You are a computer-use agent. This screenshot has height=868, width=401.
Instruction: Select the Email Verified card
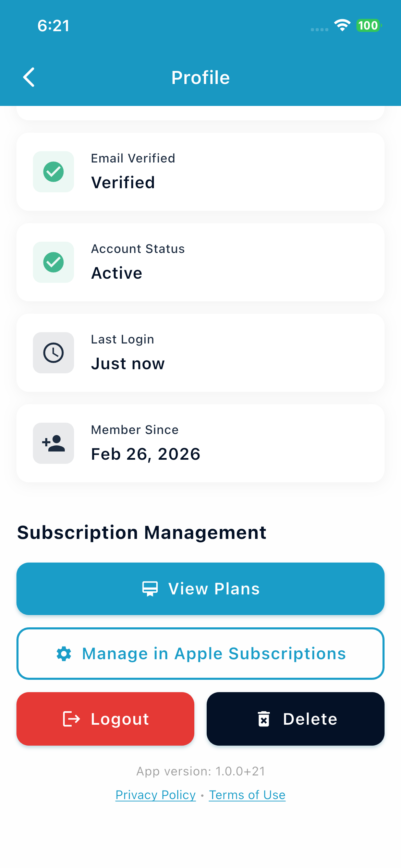pos(200,172)
